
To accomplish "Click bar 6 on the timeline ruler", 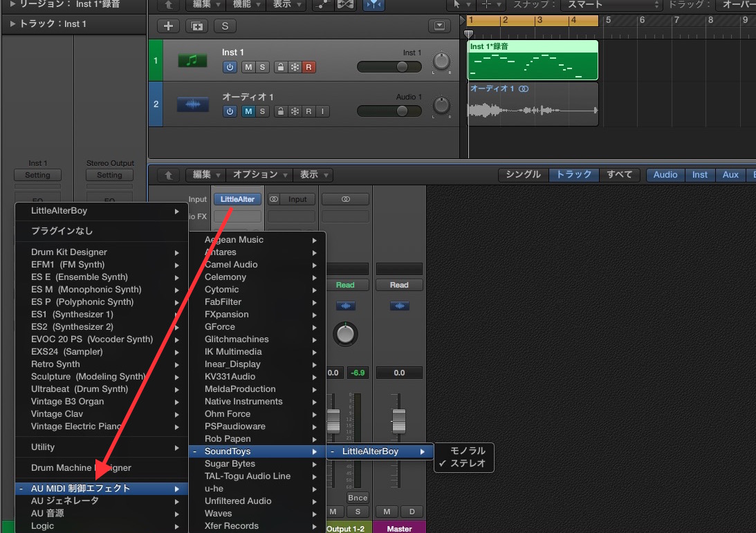I will pos(642,20).
